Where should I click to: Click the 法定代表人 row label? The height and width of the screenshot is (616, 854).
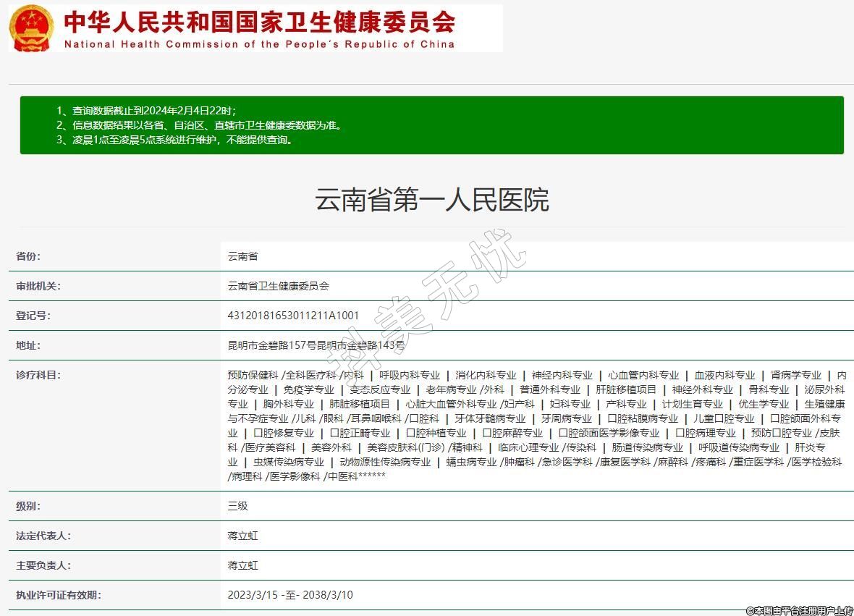(43, 536)
